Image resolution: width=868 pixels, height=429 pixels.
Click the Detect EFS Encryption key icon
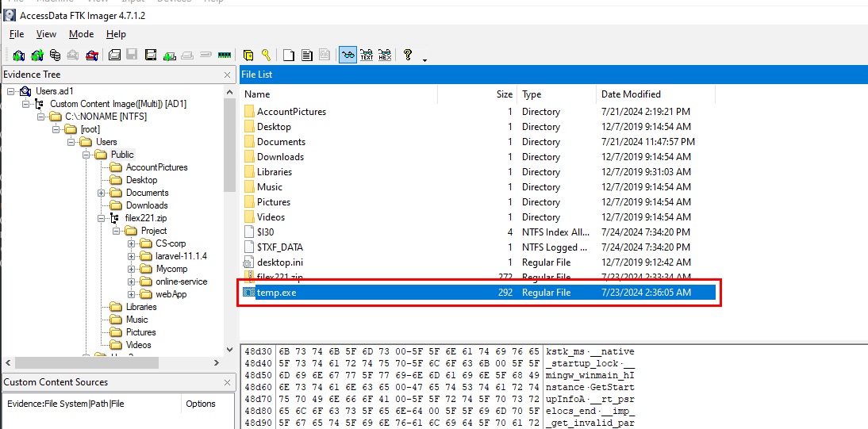(x=266, y=55)
